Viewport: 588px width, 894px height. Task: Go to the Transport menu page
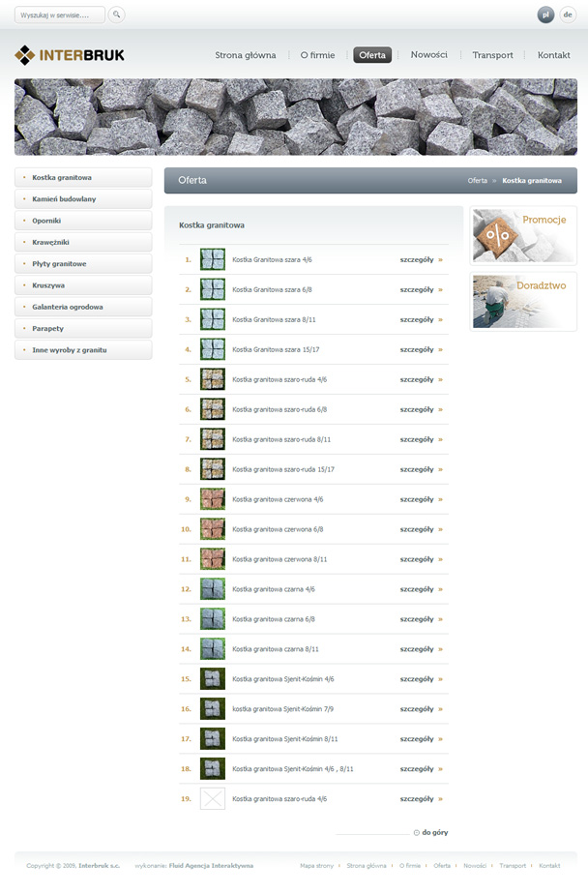point(492,55)
